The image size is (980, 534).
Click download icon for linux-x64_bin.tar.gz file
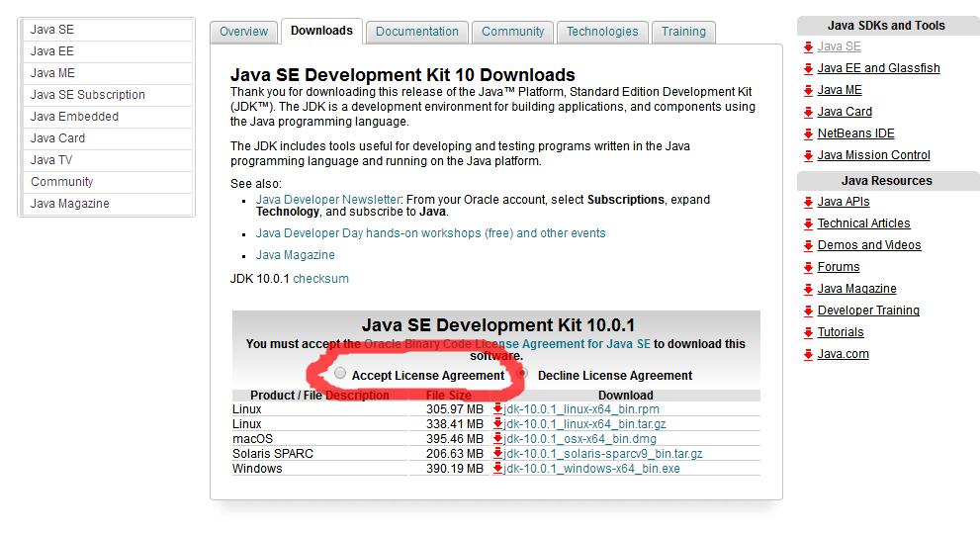(497, 424)
